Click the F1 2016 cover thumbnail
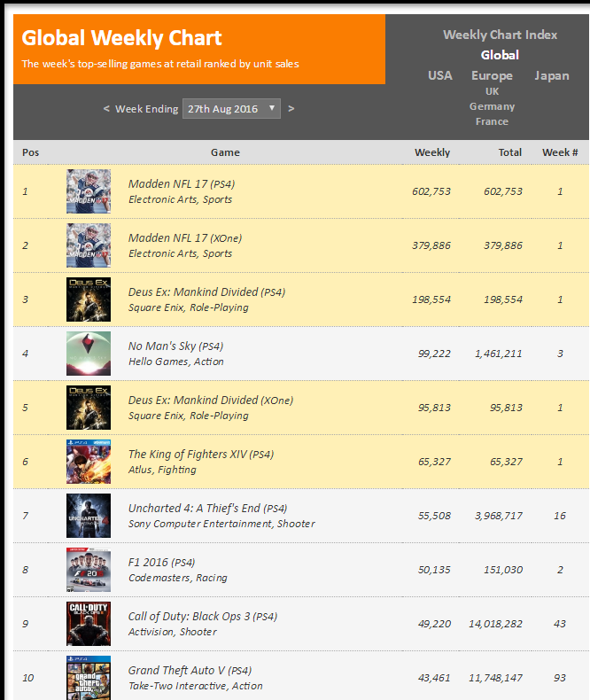 (89, 569)
